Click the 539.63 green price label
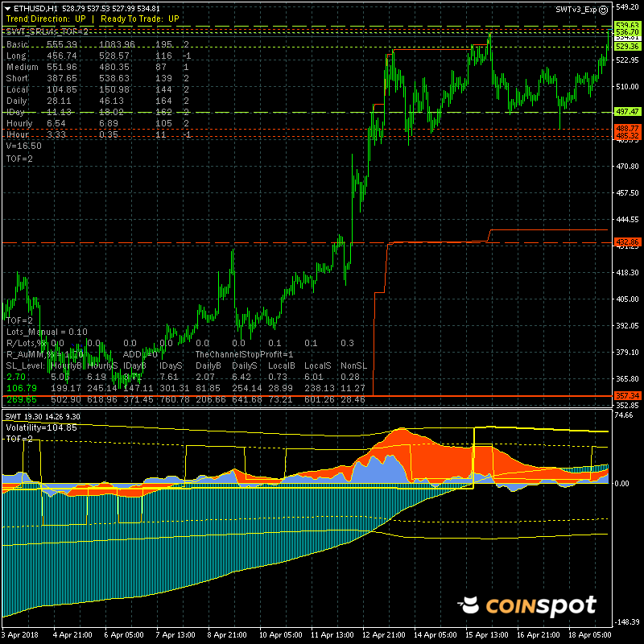Image resolution: width=644 pixels, height=644 pixels. tap(627, 26)
